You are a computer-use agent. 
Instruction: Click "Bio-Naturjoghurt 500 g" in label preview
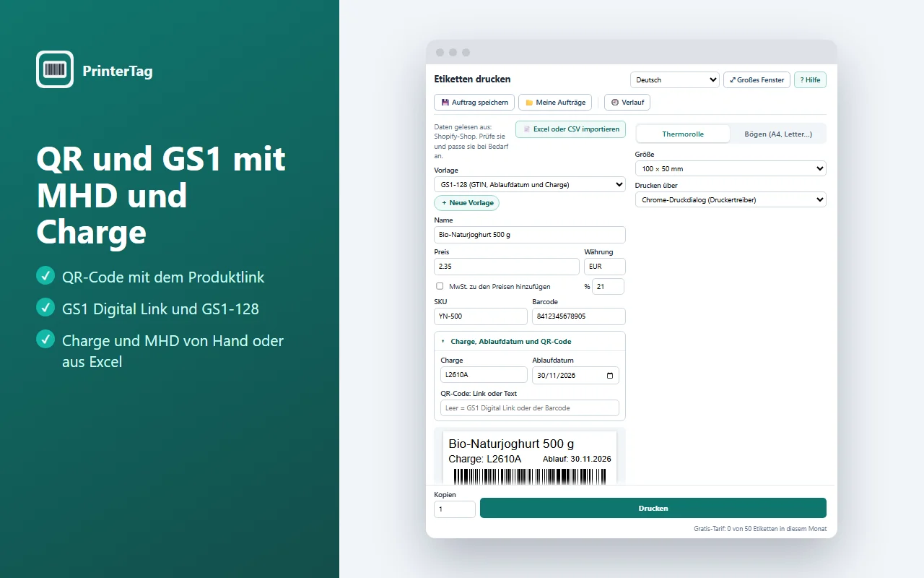(511, 444)
